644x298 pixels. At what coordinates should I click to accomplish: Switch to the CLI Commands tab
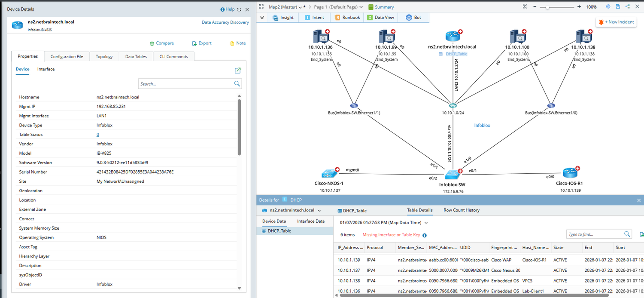point(173,56)
